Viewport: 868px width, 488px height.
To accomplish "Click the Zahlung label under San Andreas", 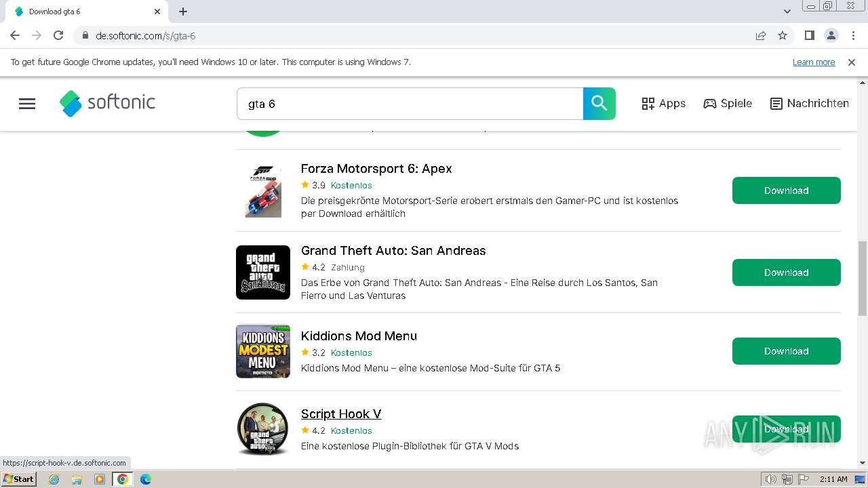I will click(348, 268).
